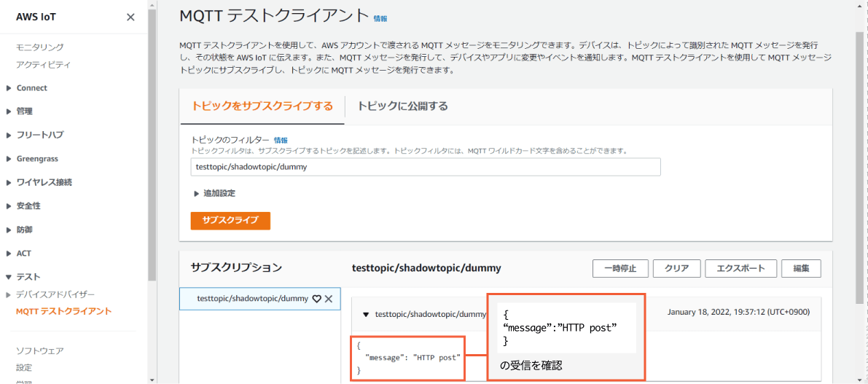The width and height of the screenshot is (868, 384).
Task: Remove the testtopic/shadowtopic/dummy subscription with X
Action: coord(328,299)
